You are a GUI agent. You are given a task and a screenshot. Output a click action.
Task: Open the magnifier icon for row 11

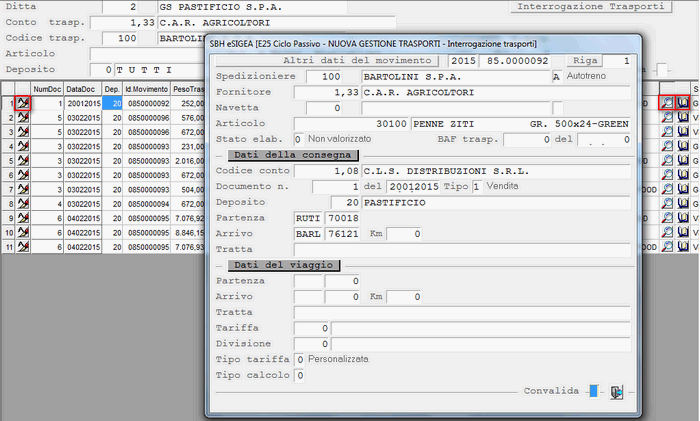pos(667,246)
